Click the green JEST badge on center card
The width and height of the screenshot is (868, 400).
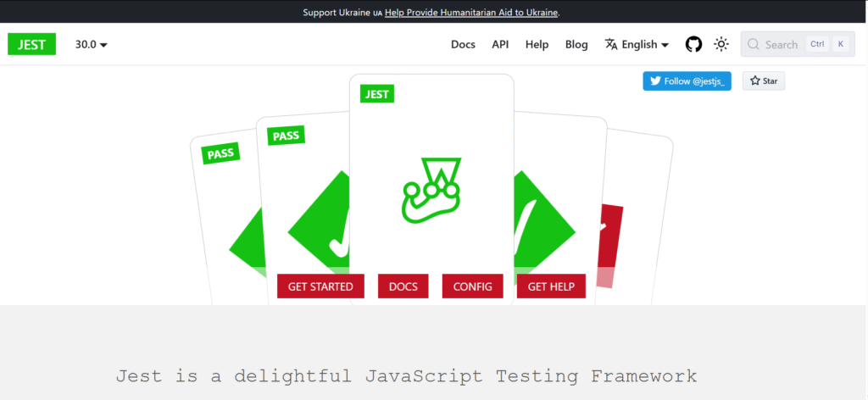[x=376, y=93]
